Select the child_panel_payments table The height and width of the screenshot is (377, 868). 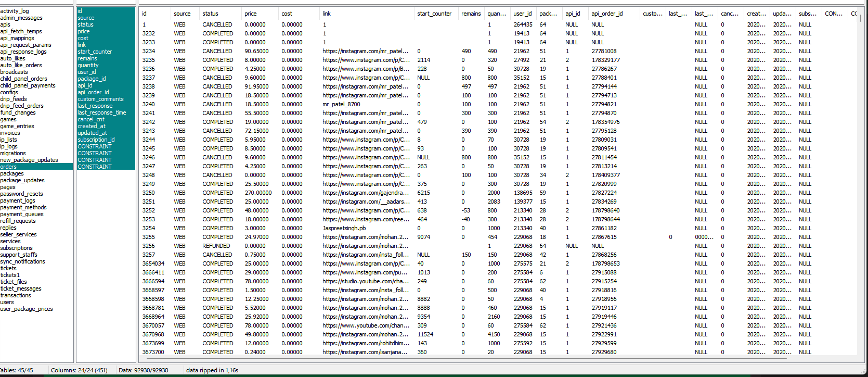(28, 85)
